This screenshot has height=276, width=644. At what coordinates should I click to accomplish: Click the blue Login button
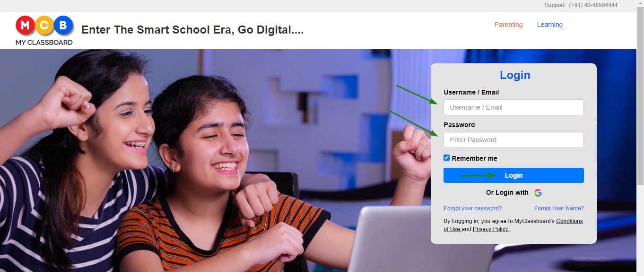click(513, 175)
